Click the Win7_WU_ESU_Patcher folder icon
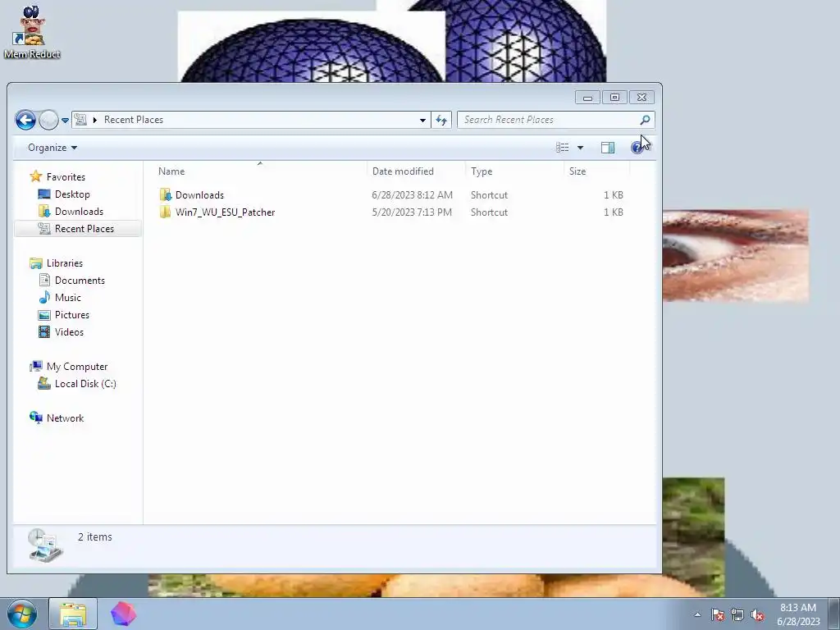This screenshot has width=840, height=630. pos(165,212)
